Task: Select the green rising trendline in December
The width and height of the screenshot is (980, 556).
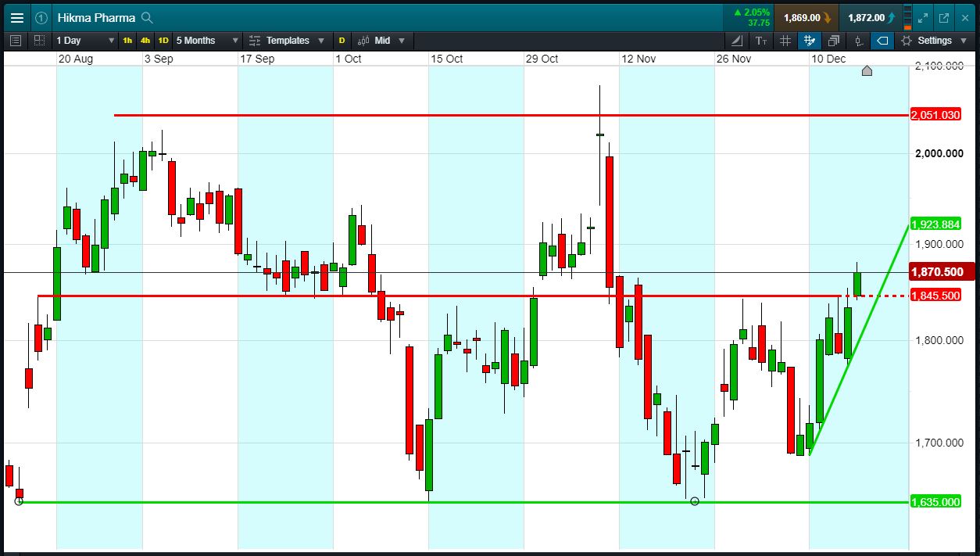Action: (x=858, y=341)
